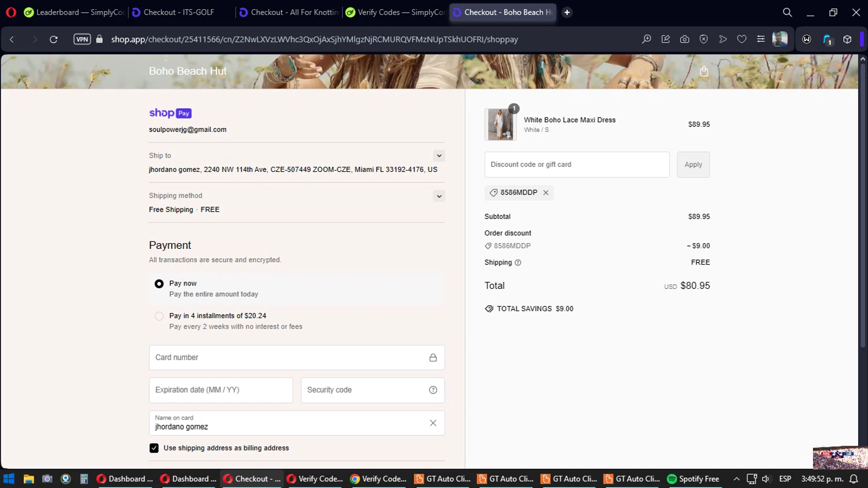Click the Apply discount button
868x488 pixels.
click(693, 164)
